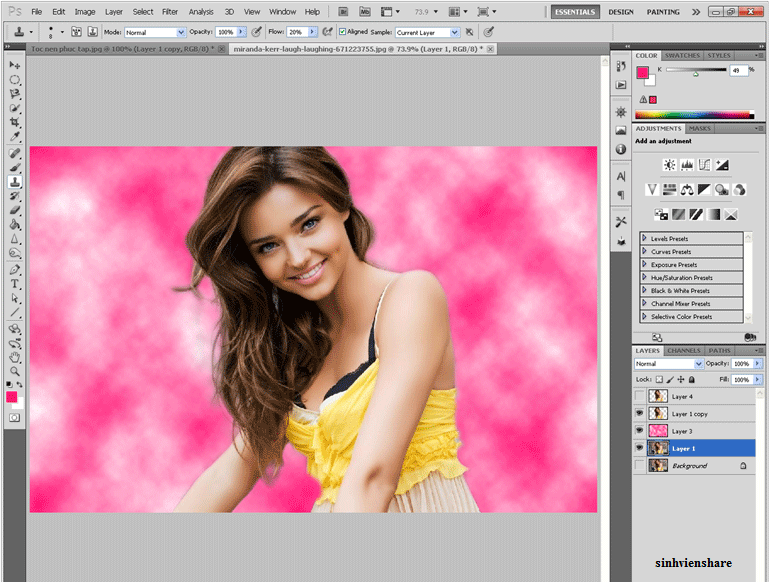Image resolution: width=769 pixels, height=582 pixels.
Task: Hide Layer 3 with the eye icon
Action: click(640, 431)
